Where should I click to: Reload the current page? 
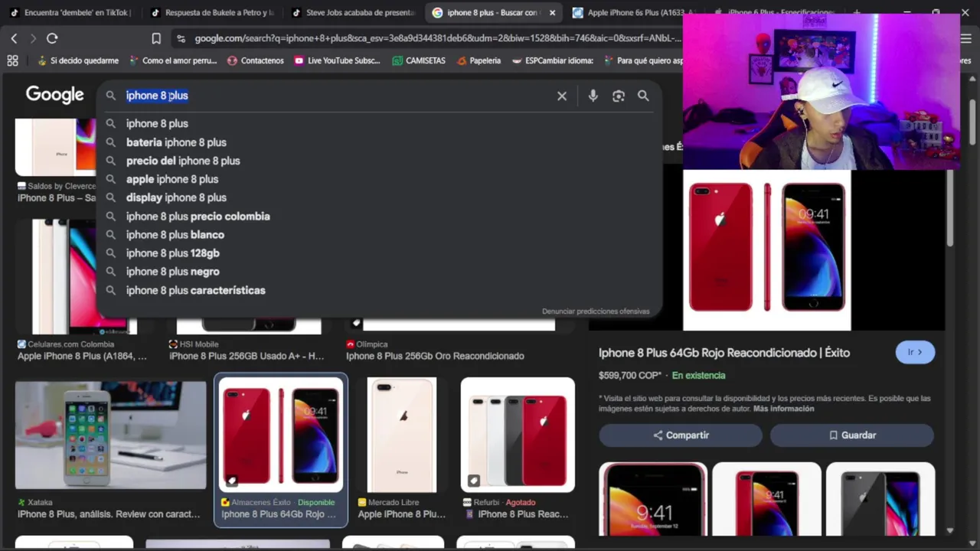tap(52, 38)
